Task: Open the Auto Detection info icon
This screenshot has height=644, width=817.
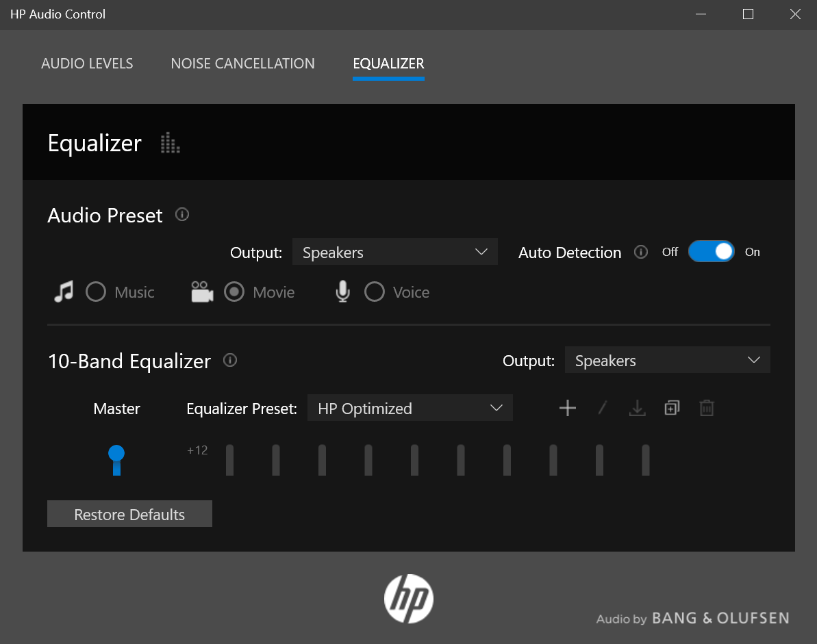Action: [641, 253]
